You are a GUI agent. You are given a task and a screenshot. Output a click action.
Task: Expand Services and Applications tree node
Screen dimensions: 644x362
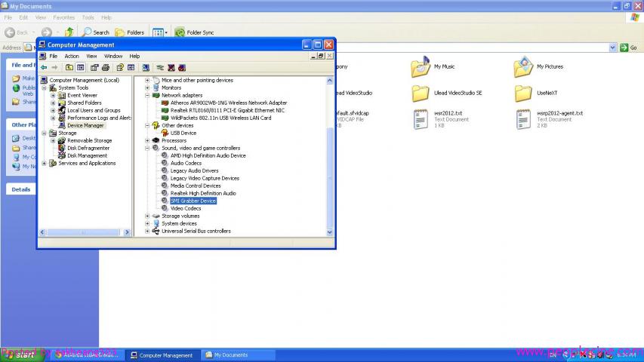tap(45, 164)
